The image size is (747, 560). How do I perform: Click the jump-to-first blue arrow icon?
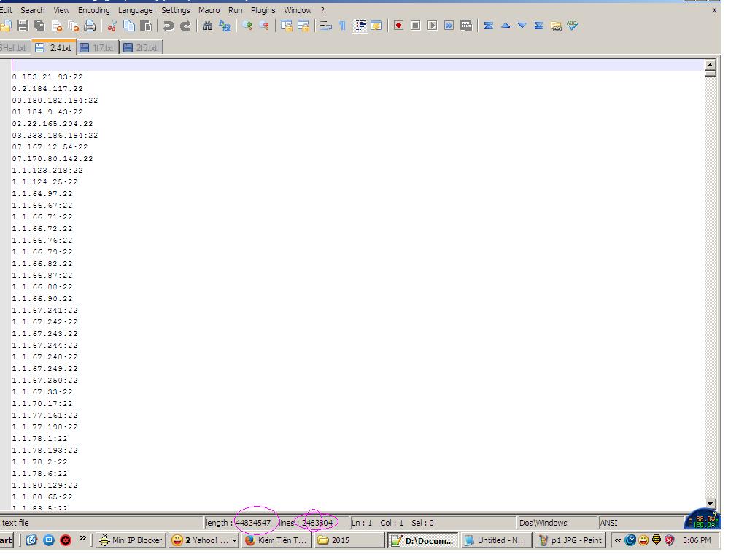pos(488,26)
